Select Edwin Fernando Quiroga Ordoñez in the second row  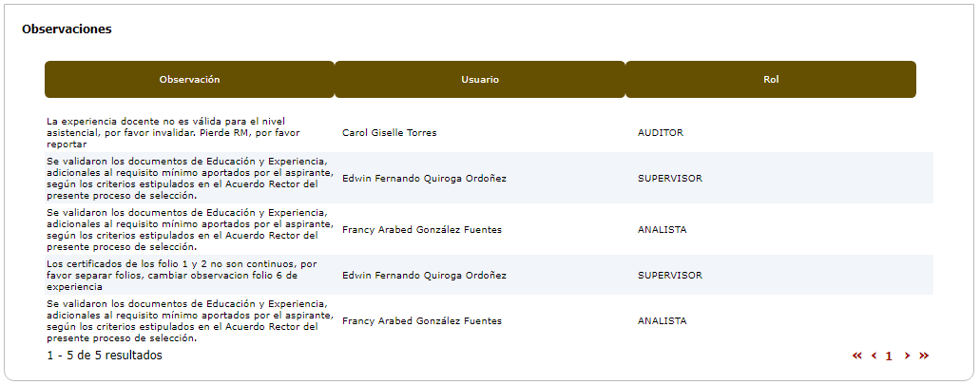[x=424, y=179]
